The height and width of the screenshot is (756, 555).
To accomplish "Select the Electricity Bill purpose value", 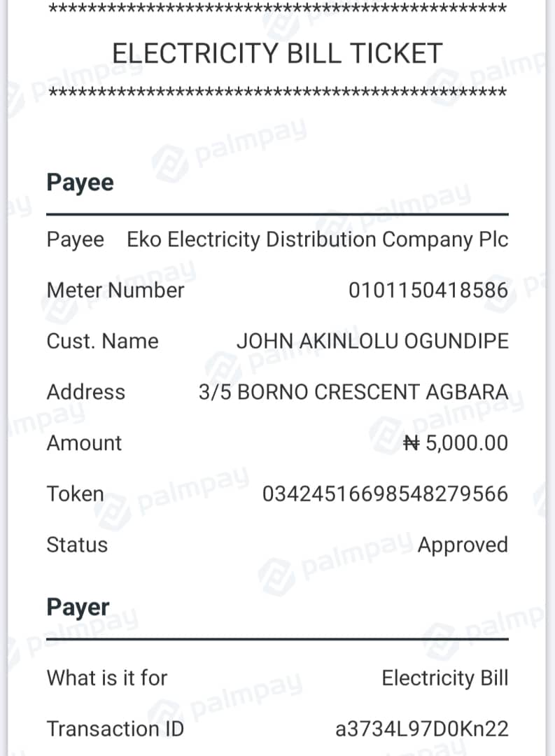I will [445, 678].
